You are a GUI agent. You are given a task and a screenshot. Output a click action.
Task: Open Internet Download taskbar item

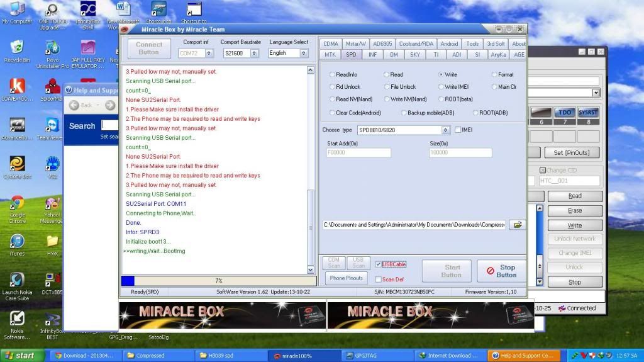[x=448, y=356]
